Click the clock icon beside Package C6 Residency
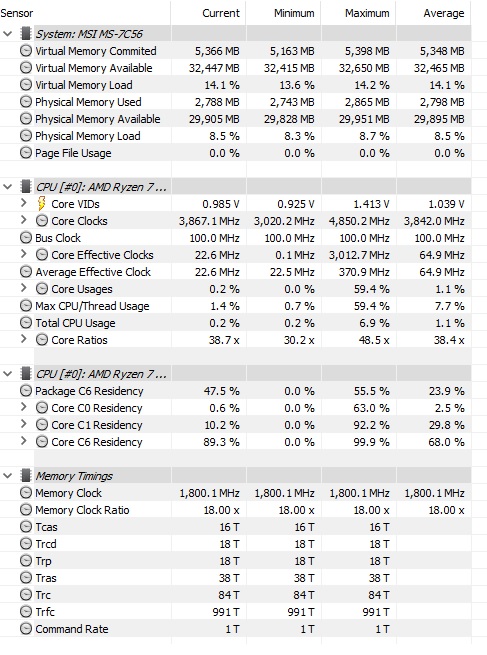Viewport: 487px width, 655px height. tap(26, 391)
